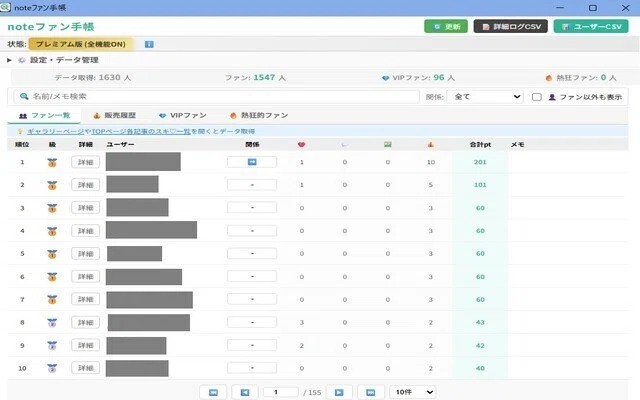This screenshot has height=400, width=640.
Task: Switch to the 熱狂的ファン tab
Action: [259, 116]
